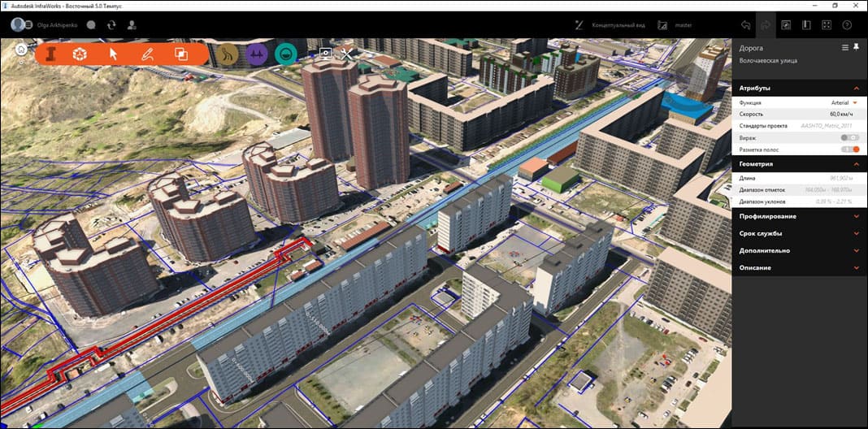Viewport: 868px width, 429px height.
Task: Open the master proposal selector
Action: (x=683, y=25)
